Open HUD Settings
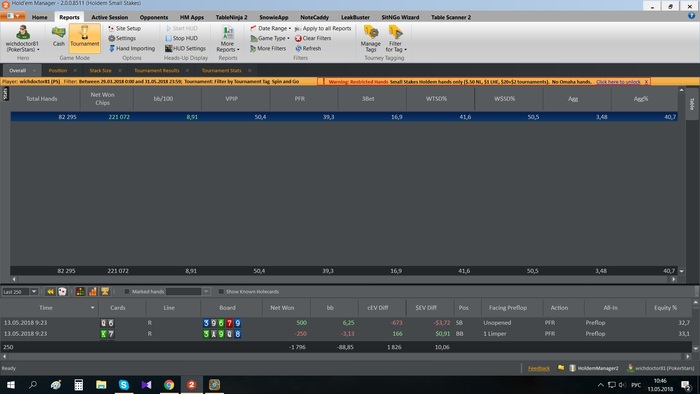The height and width of the screenshot is (394, 700). click(x=185, y=48)
